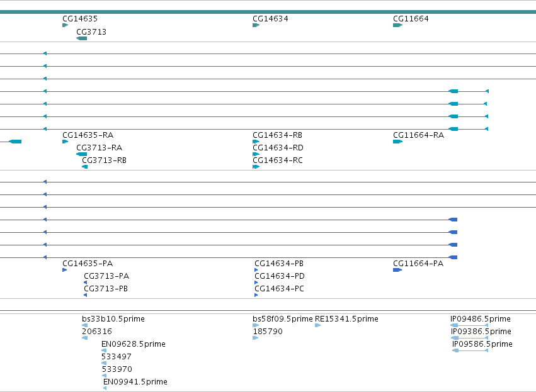
Task: Click the protein glyph below CG11664-PA
Action: (397, 270)
